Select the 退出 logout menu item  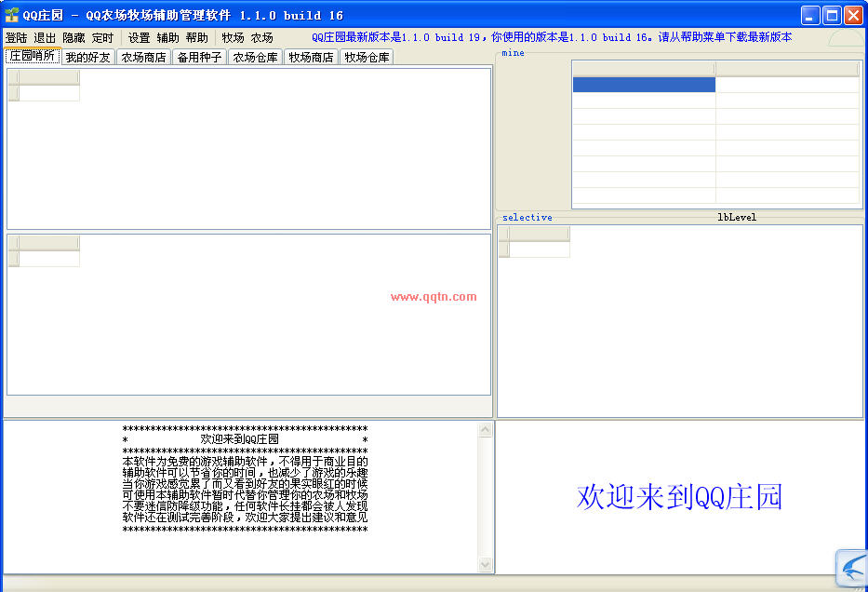click(45, 37)
